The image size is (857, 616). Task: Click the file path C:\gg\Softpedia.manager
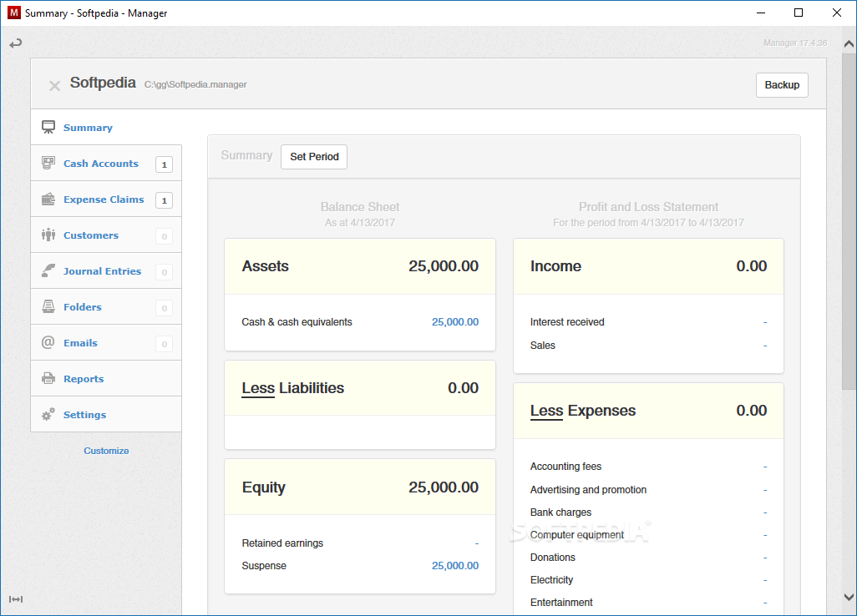(x=195, y=84)
